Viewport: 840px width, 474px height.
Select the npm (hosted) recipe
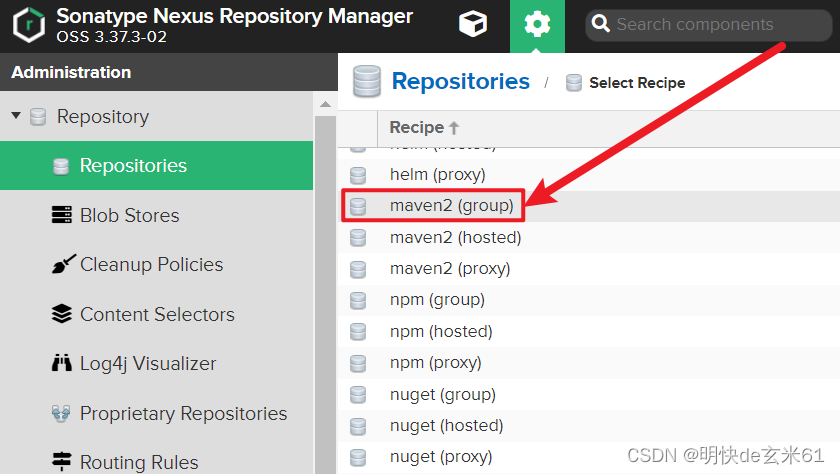pos(589,332)
